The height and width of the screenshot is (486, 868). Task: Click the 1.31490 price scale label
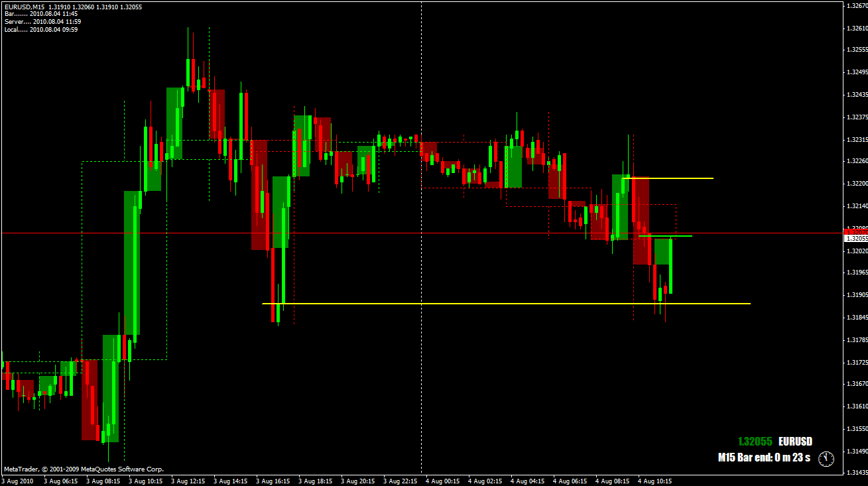tap(857, 452)
